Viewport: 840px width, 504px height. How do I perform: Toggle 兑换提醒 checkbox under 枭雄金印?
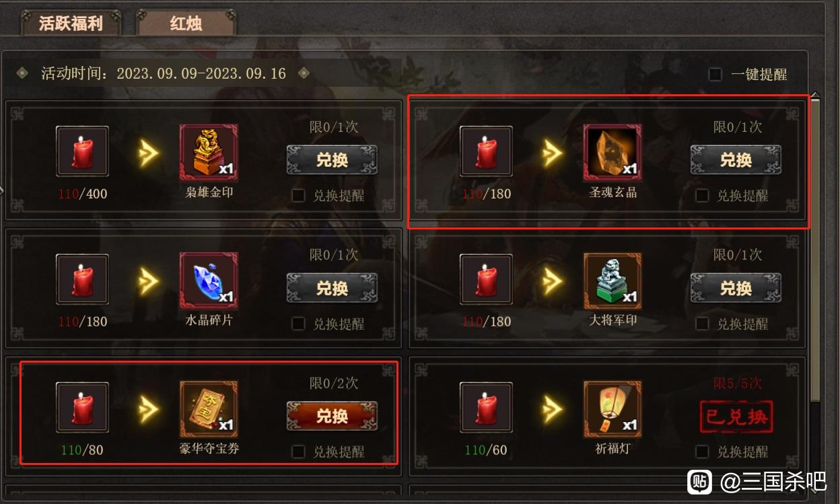click(298, 196)
